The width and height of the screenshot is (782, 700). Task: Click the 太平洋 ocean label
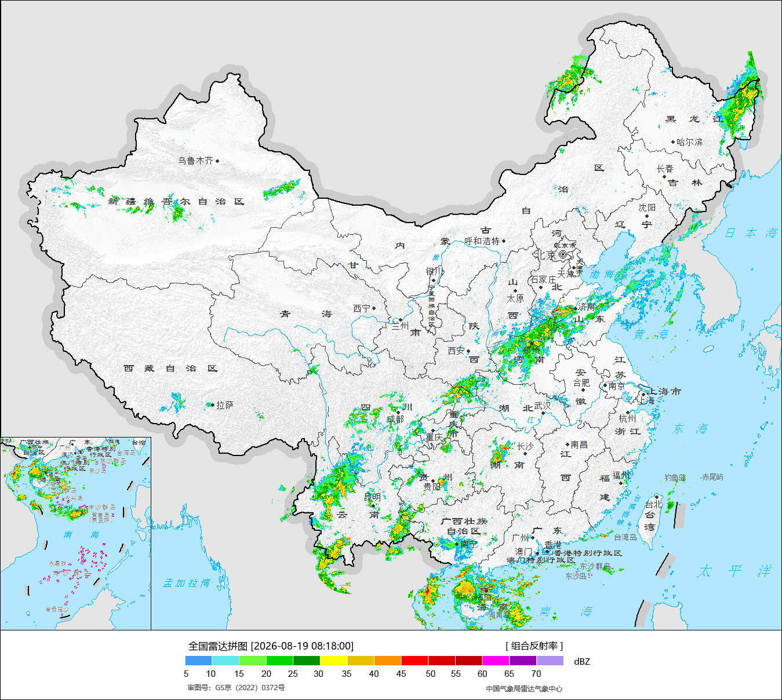pyautogui.click(x=735, y=571)
